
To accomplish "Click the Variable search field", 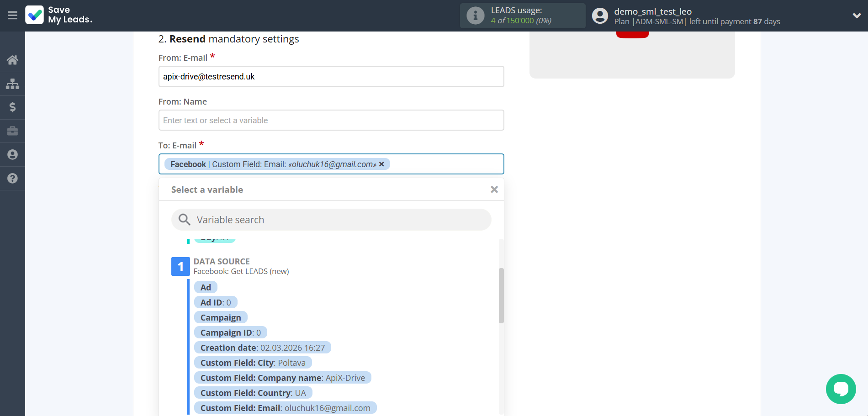I will (x=331, y=220).
